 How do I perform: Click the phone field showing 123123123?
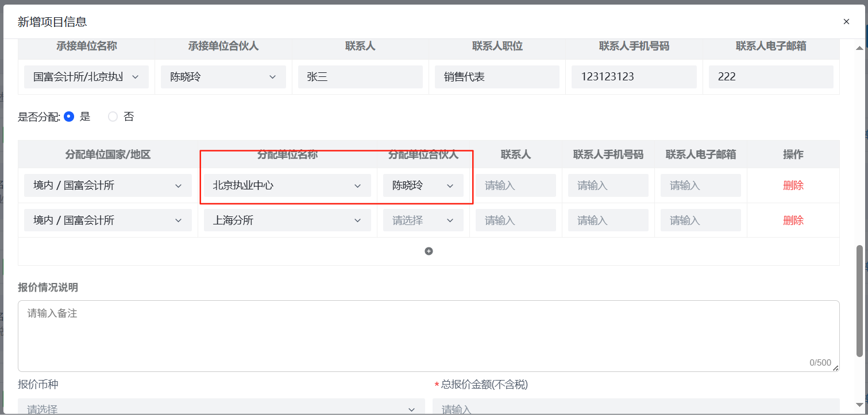pyautogui.click(x=634, y=77)
